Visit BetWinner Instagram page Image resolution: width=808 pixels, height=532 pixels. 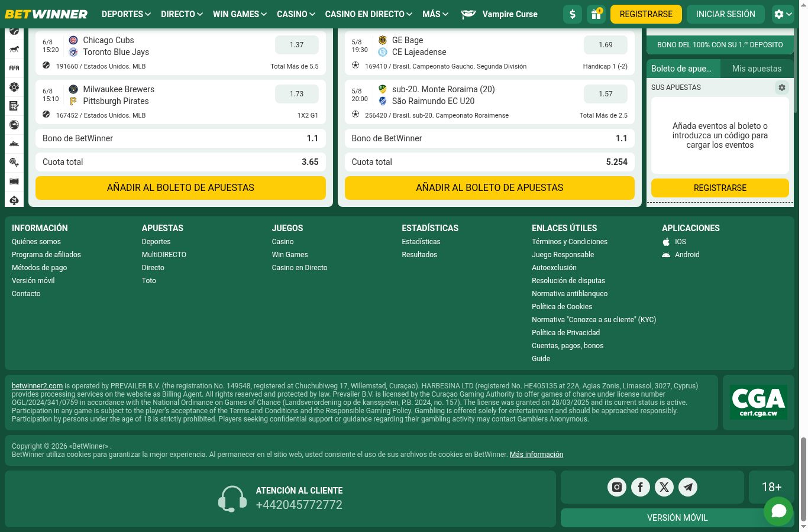[617, 487]
